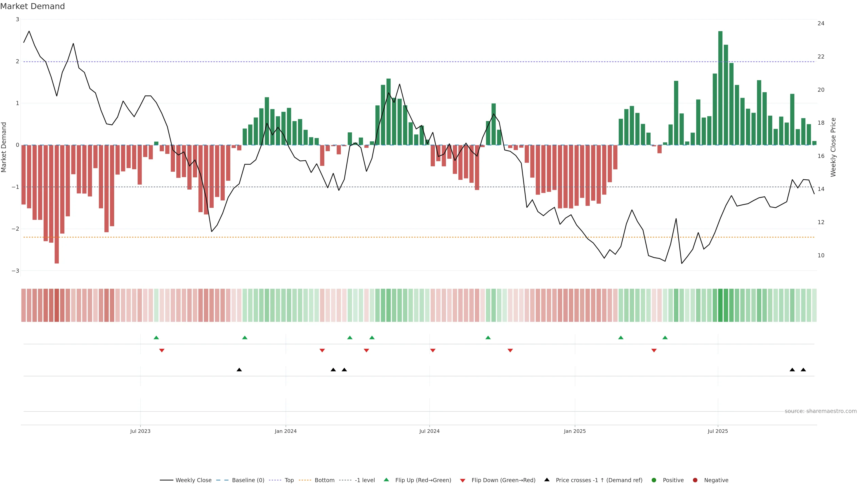The height and width of the screenshot is (488, 868).
Task: Click the Flip Up green triangle legend icon
Action: tap(386, 480)
